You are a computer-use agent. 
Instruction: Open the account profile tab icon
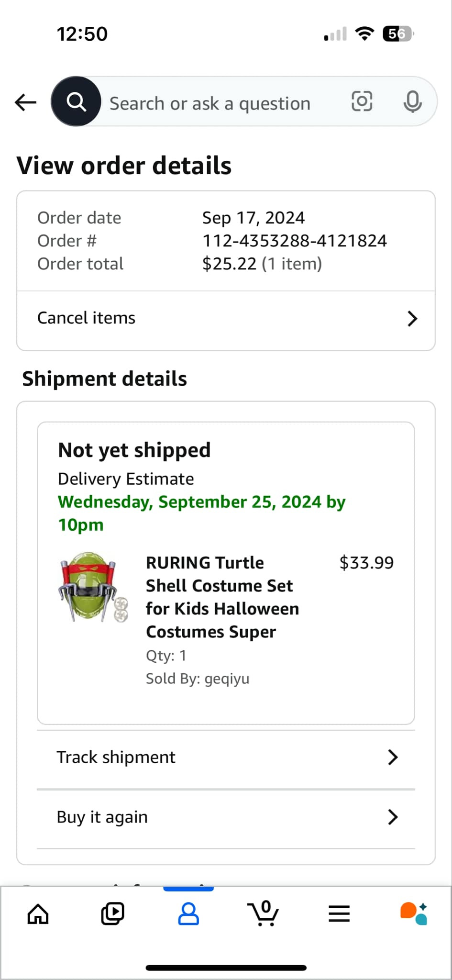coord(188,913)
